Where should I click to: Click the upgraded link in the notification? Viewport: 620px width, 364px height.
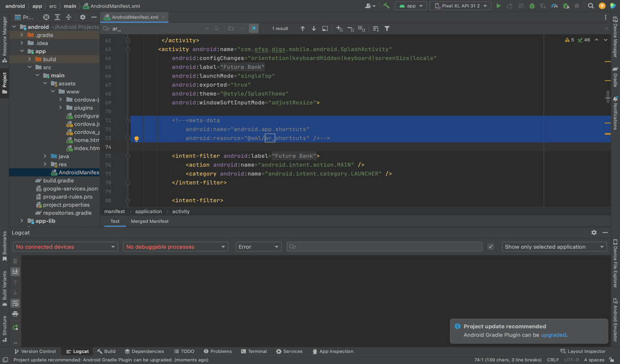(x=553, y=335)
